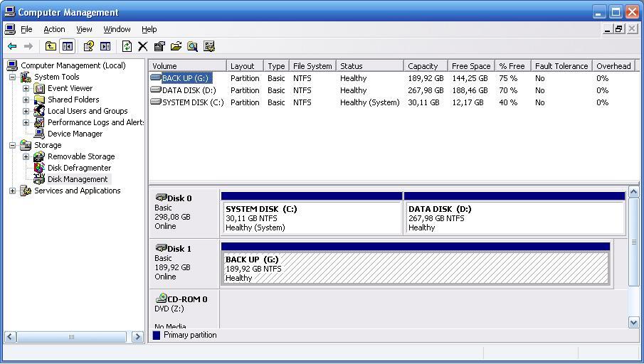Click the Performance Logs and Alerts icon

click(39, 122)
